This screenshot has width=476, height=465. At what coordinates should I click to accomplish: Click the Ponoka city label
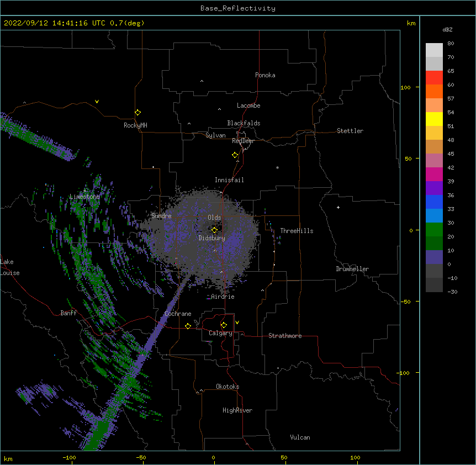point(265,75)
